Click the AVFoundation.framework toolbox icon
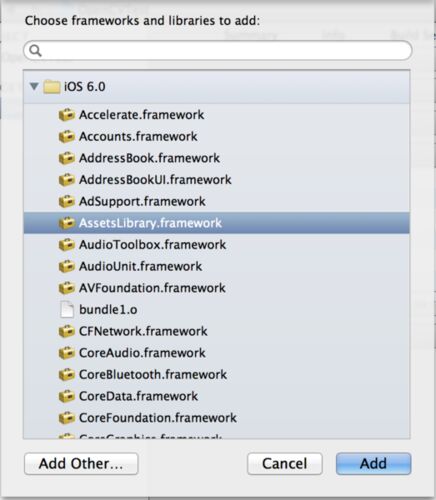The height and width of the screenshot is (500, 436). click(66, 288)
